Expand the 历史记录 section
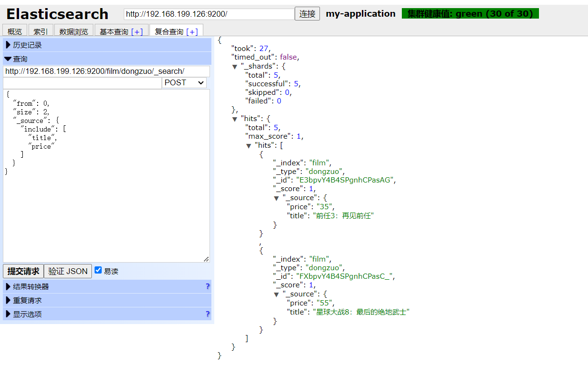 (28, 45)
